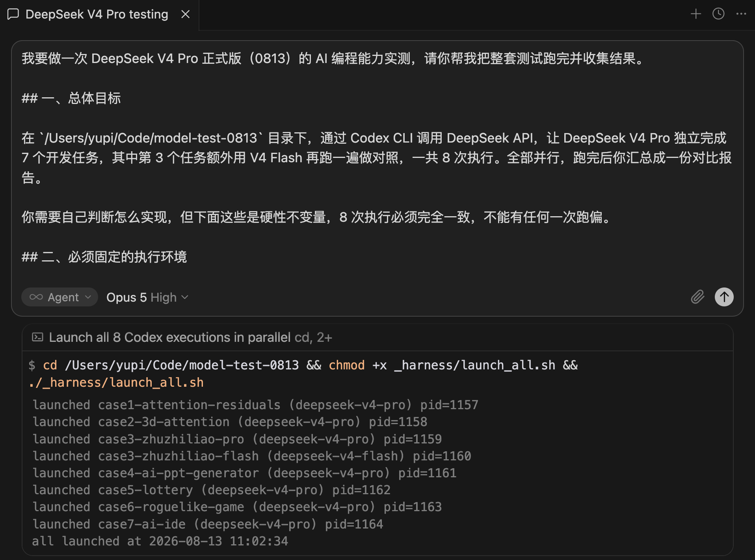Send the message with the up arrow button
The width and height of the screenshot is (755, 560).
pyautogui.click(x=724, y=297)
